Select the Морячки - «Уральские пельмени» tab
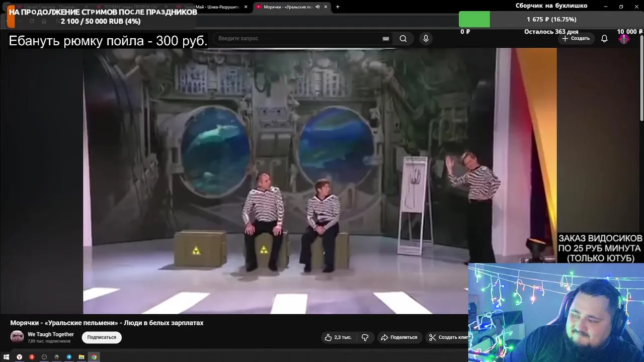644x362 pixels. tap(292, 7)
